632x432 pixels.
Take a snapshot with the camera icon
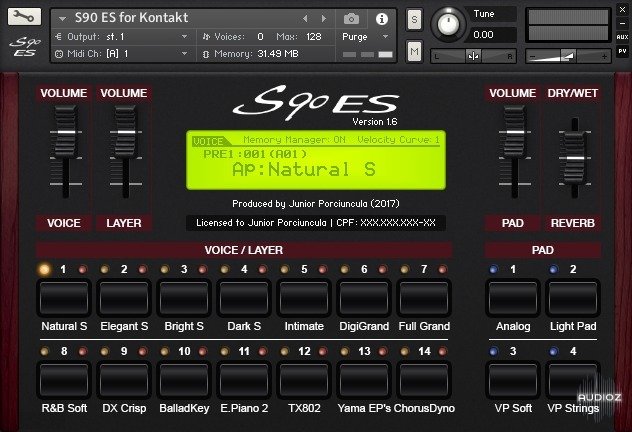tap(351, 18)
